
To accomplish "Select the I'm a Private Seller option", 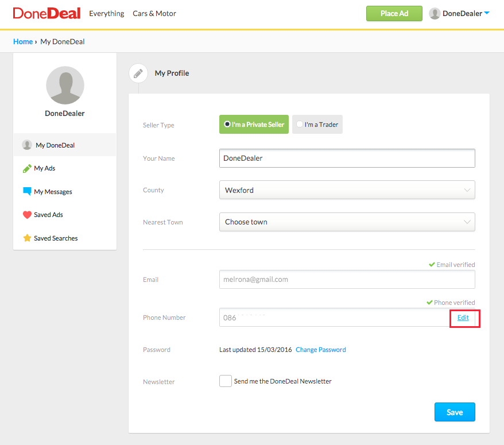I will 254,125.
